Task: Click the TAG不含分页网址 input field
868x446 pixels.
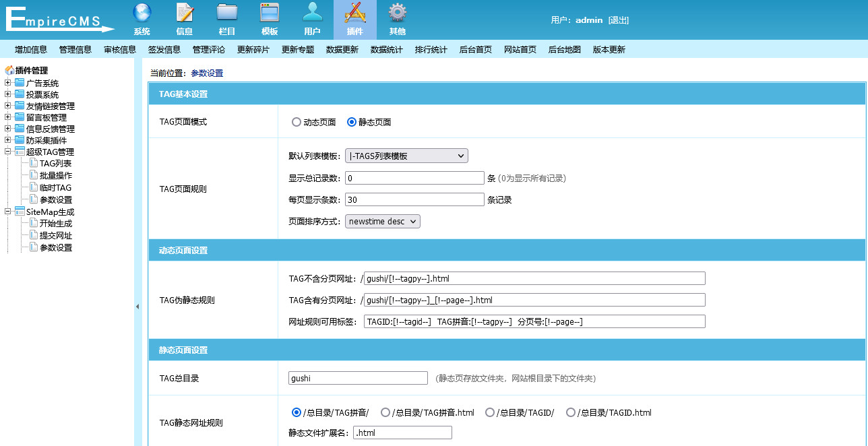Action: pos(534,278)
